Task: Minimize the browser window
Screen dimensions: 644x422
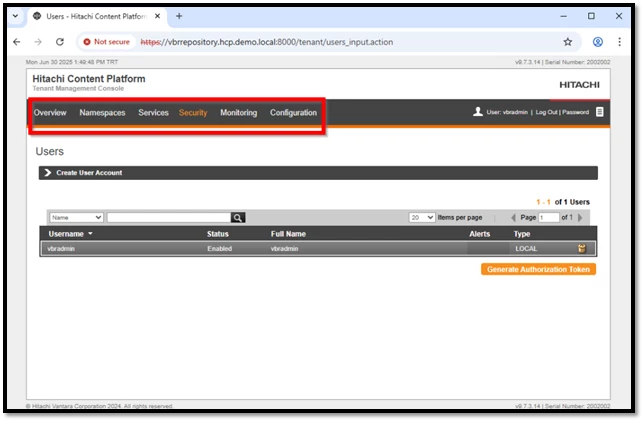Action: [x=564, y=16]
